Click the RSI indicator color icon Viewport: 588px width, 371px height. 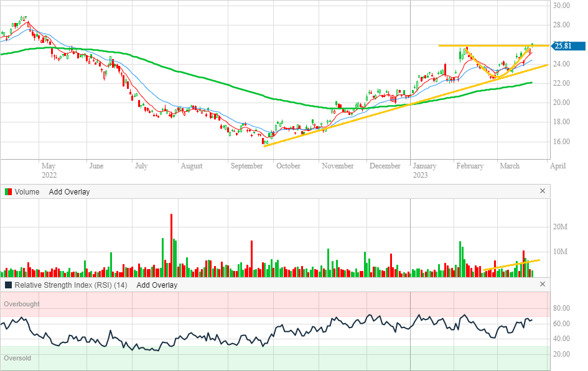(x=9, y=285)
